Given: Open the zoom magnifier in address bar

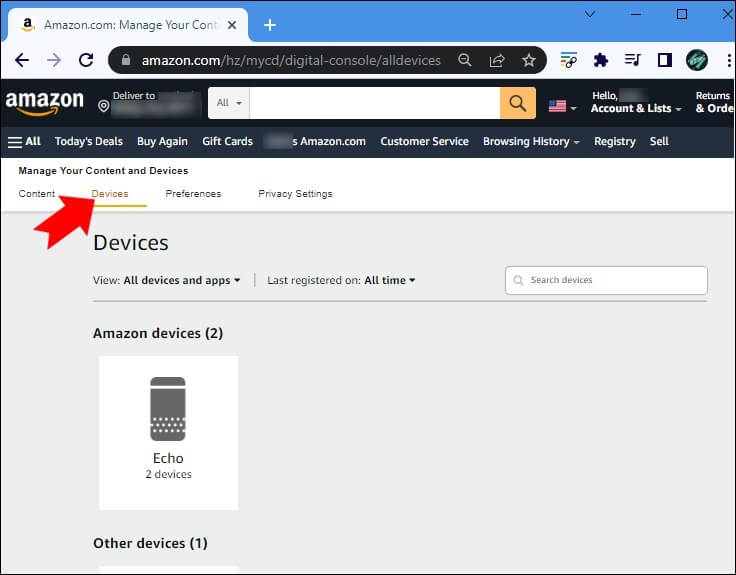Looking at the screenshot, I should click(465, 60).
